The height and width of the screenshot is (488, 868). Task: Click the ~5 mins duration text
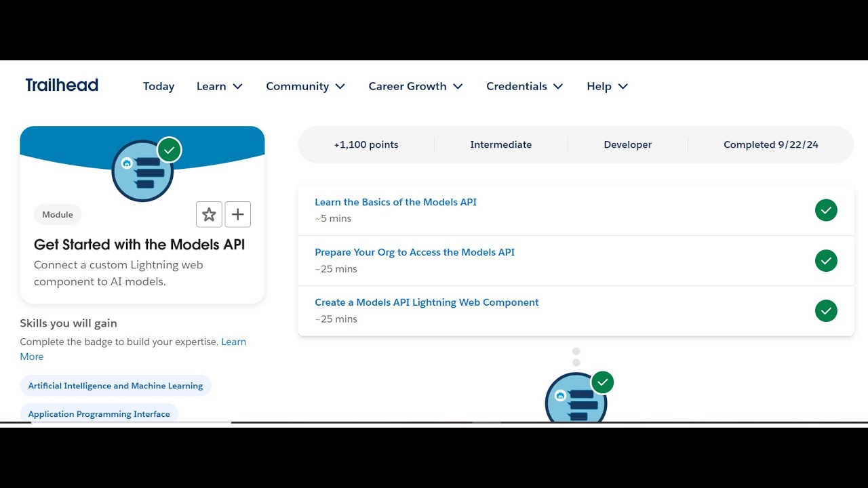333,218
